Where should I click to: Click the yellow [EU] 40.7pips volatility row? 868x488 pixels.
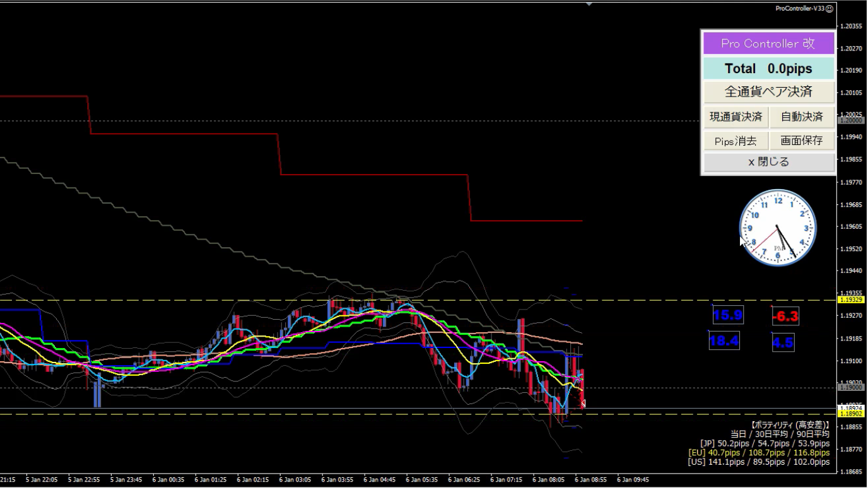pos(759,453)
